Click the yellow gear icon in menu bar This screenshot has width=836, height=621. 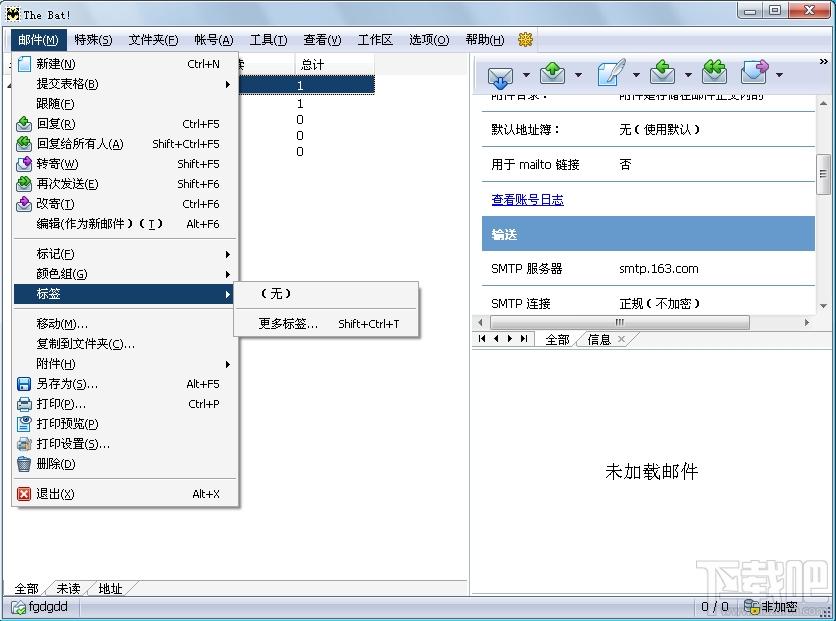526,40
